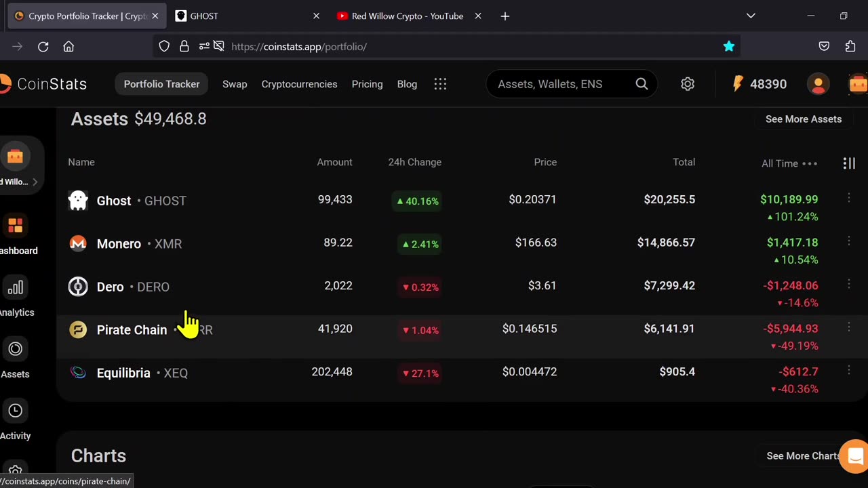
Task: Click See More Charts link
Action: [x=803, y=455]
